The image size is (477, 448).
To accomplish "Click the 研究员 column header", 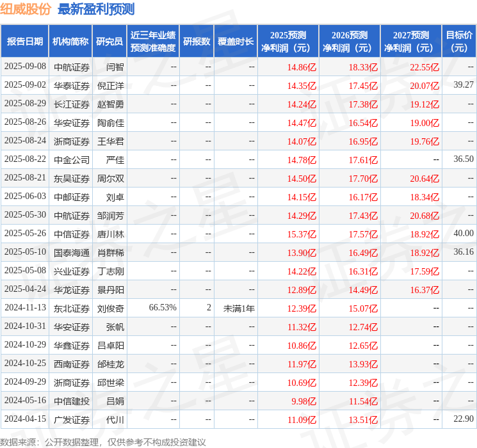I will pos(109,42).
